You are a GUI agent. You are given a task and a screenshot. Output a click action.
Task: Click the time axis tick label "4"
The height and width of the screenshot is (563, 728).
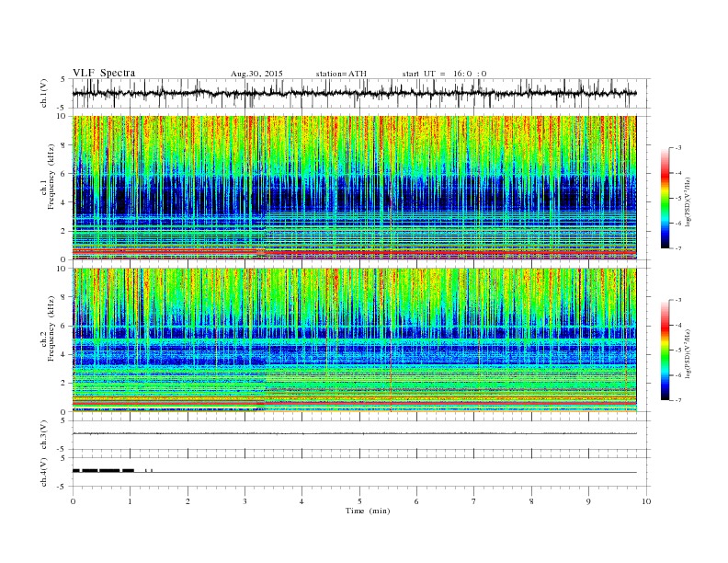coord(302,501)
